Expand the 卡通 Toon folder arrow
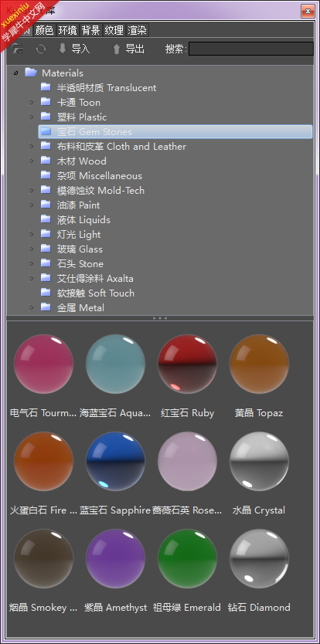 click(31, 102)
